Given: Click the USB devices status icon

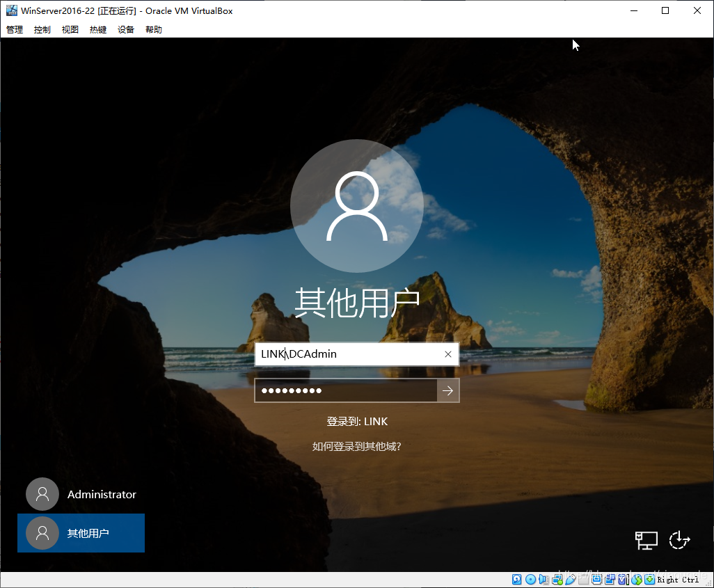Looking at the screenshot, I should point(571,580).
